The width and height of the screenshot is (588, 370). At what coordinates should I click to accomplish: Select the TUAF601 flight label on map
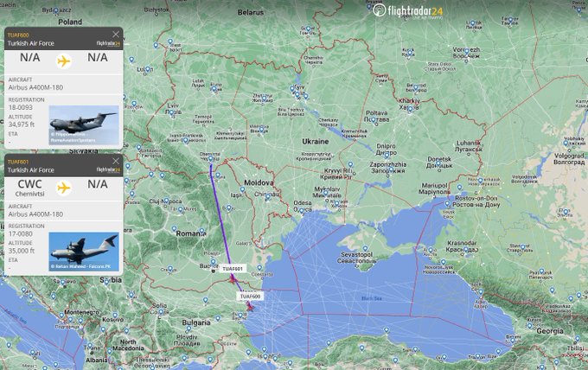click(233, 269)
